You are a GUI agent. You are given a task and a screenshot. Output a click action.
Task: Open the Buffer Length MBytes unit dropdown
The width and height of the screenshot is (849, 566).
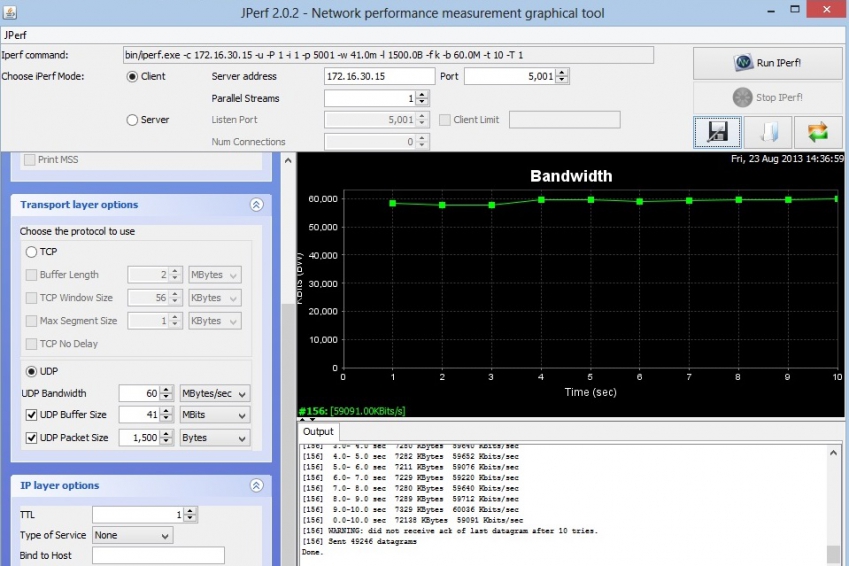coord(214,275)
